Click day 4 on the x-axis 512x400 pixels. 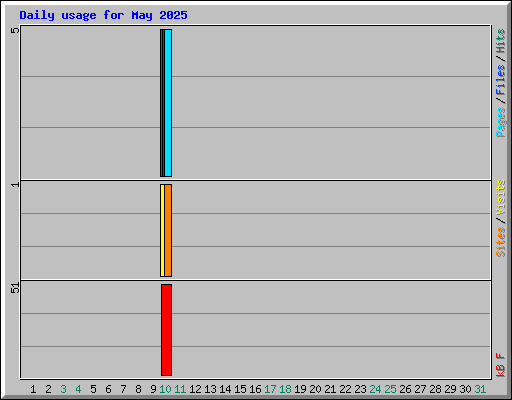[x=78, y=389]
